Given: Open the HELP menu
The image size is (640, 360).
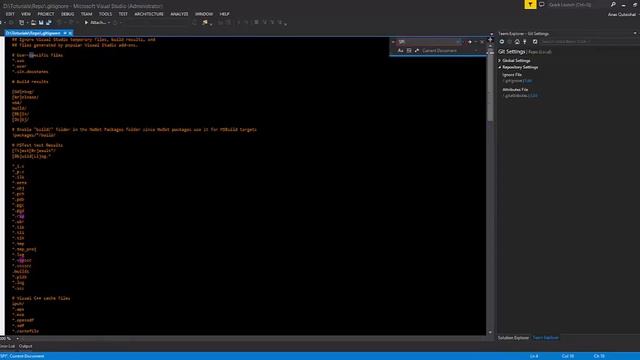Looking at the screenshot, I should (224, 14).
